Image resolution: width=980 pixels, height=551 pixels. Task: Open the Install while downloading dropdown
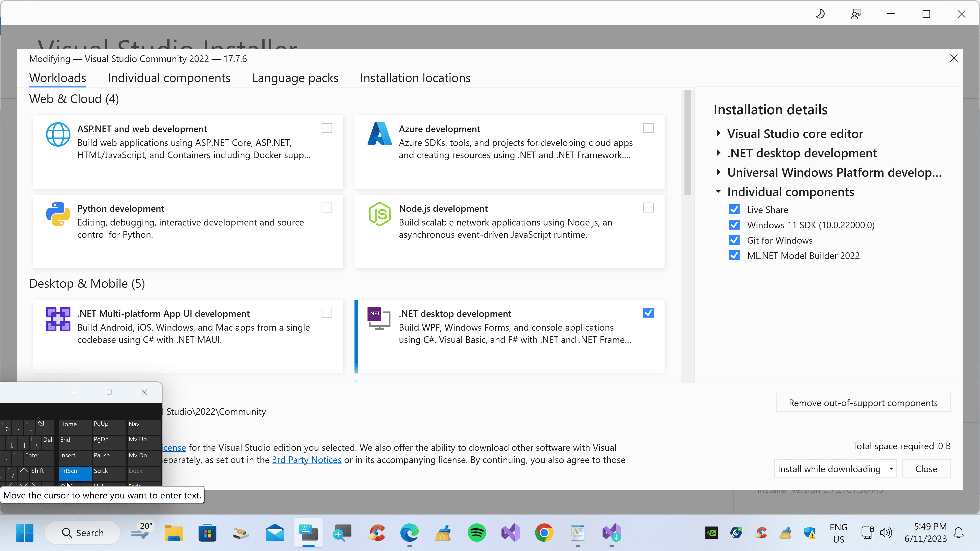pos(835,469)
